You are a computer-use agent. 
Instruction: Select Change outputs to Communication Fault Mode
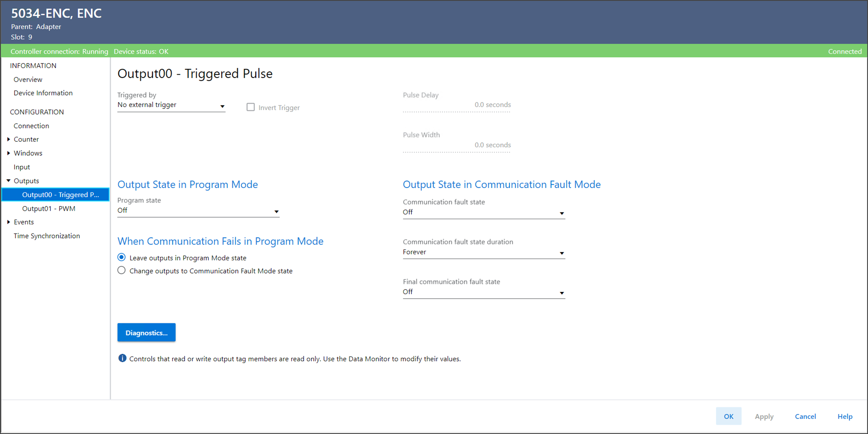click(122, 271)
